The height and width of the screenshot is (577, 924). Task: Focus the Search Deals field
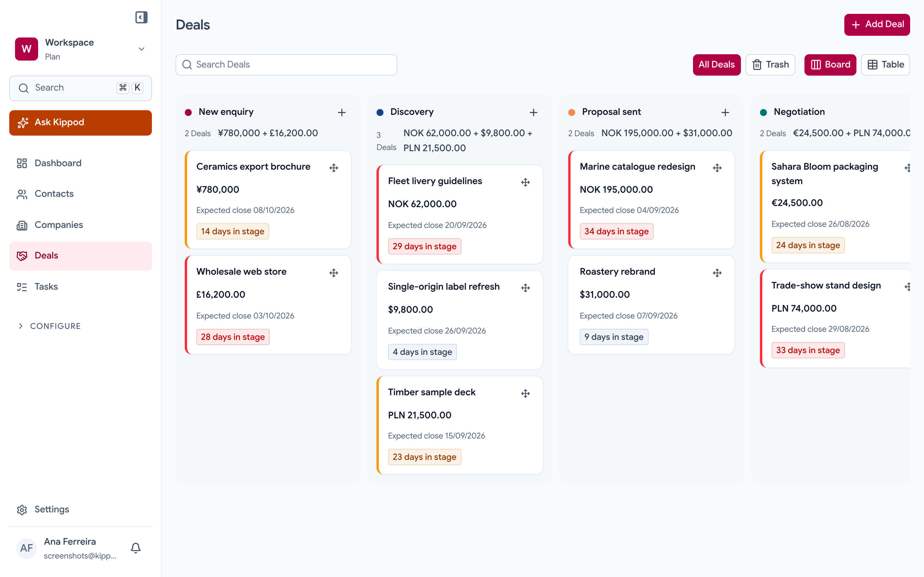click(x=286, y=65)
